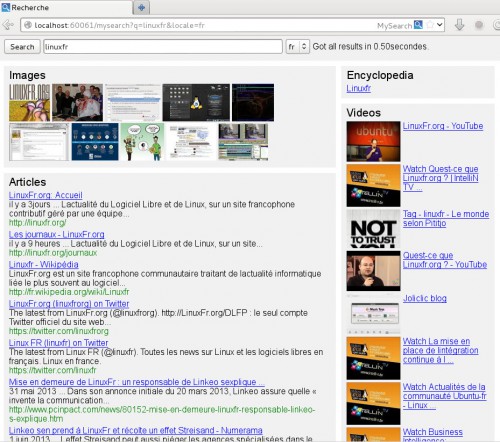The height and width of the screenshot is (442, 500).
Task: Click the gray round icon beside downloads
Action: tap(479, 25)
